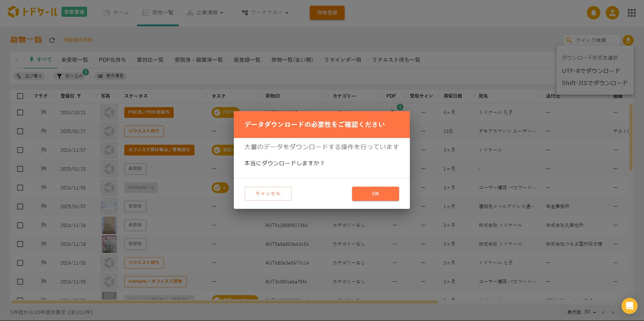Flag the 2024/11/07 package row

click(44, 150)
